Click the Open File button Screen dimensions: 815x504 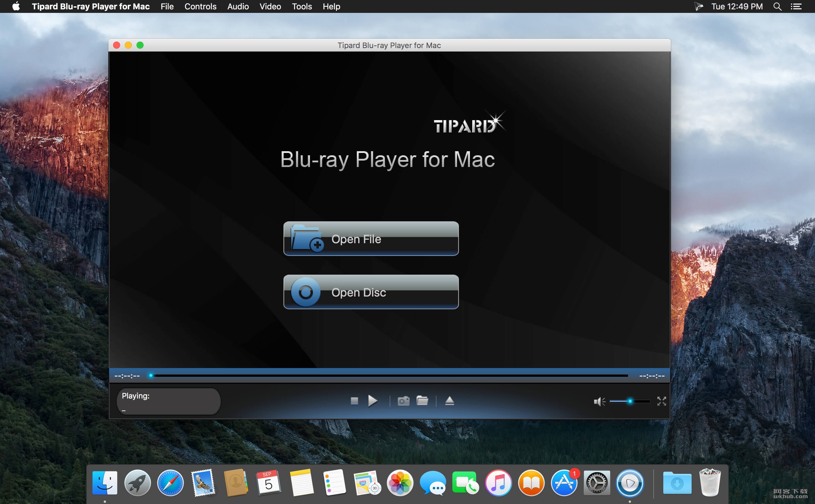371,239
